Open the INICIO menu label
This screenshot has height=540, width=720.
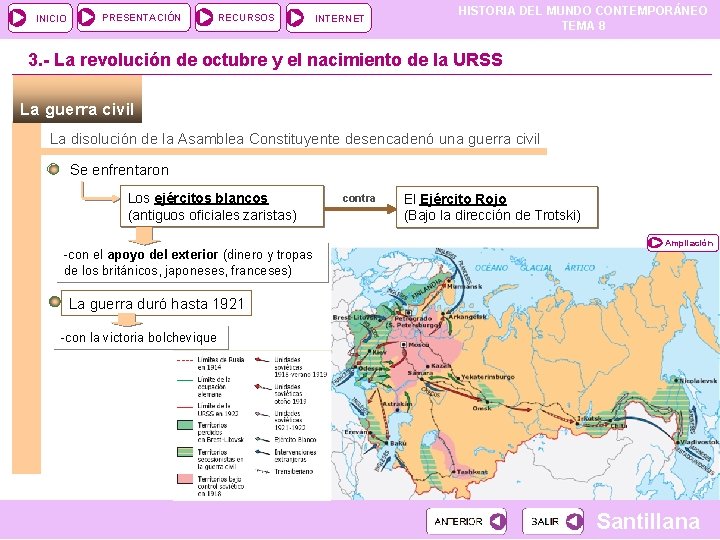51,18
